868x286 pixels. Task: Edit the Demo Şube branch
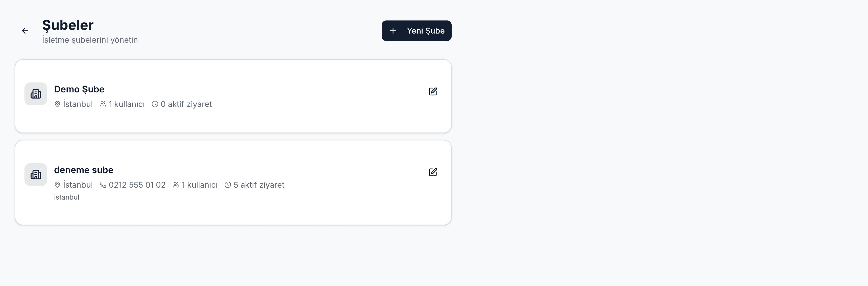click(433, 91)
